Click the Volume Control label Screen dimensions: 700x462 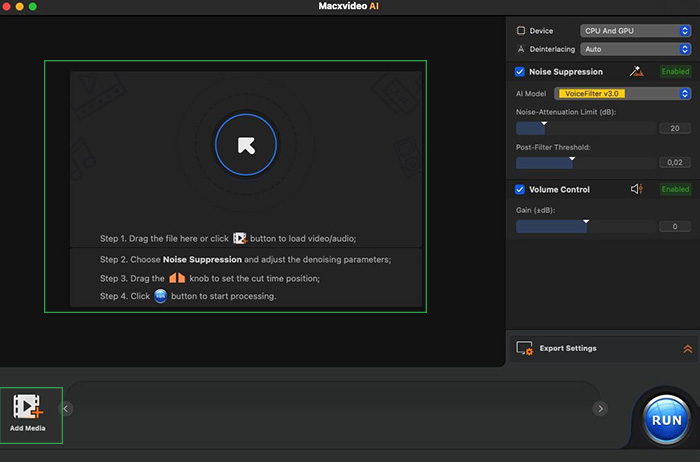(559, 190)
